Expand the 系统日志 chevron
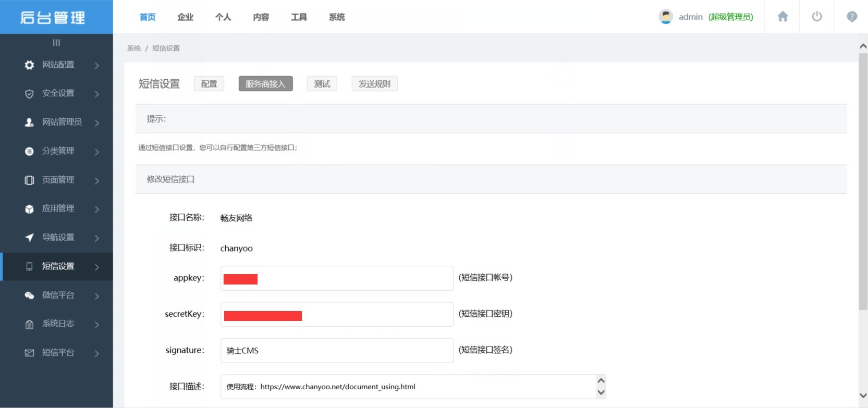Screen dimensions: 868x408 [x=97, y=324]
